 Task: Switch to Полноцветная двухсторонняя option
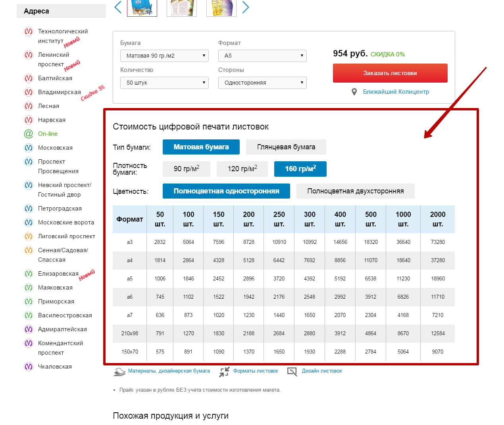point(355,191)
